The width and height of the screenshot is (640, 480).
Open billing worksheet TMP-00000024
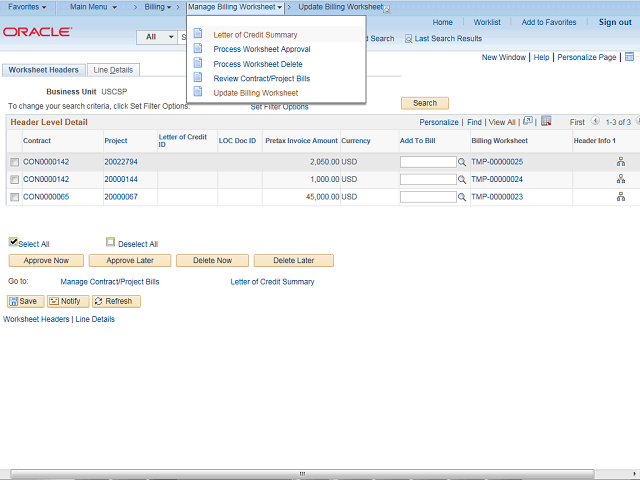497,180
